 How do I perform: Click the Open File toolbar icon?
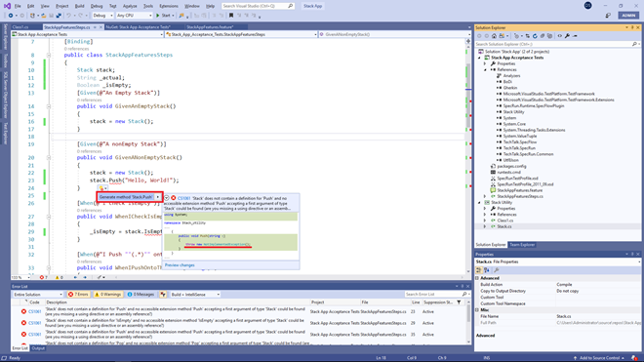pos(44,16)
